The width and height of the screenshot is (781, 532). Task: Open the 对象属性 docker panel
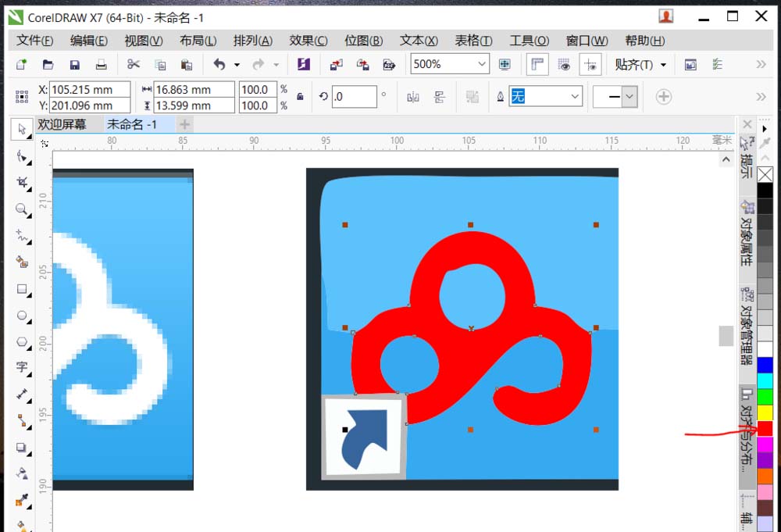point(747,234)
